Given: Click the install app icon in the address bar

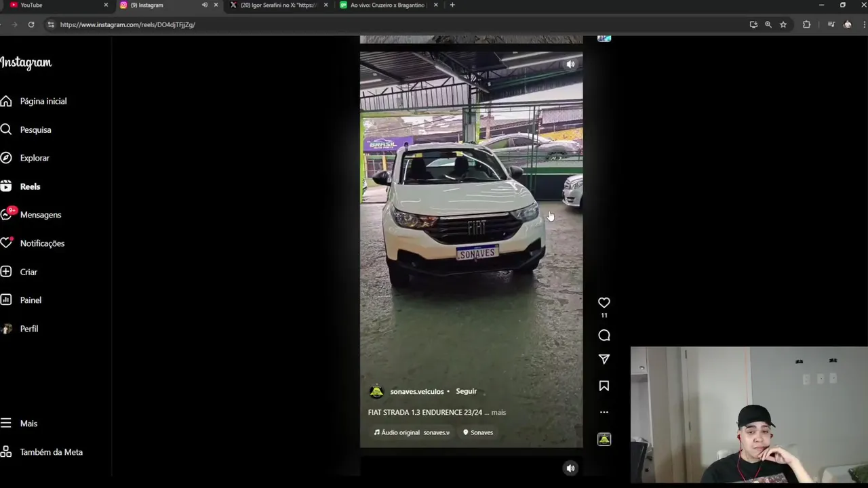Looking at the screenshot, I should click(753, 24).
